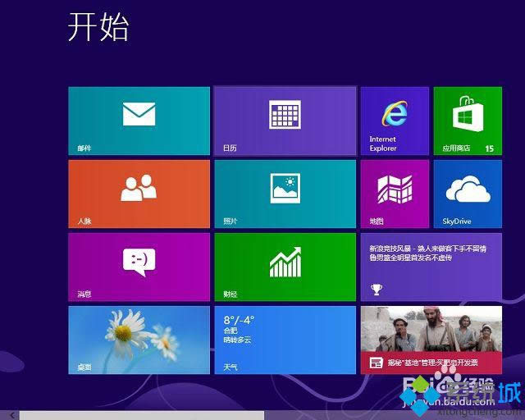Viewport: 525px width, 420px height.
Task: Click the horizontal scrollbar thumb
Action: (142, 415)
